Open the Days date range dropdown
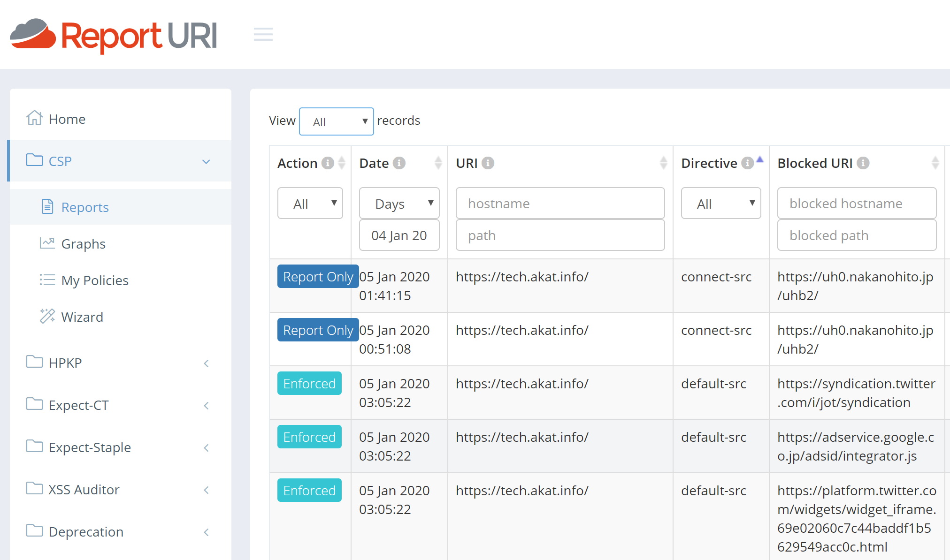 click(x=399, y=203)
